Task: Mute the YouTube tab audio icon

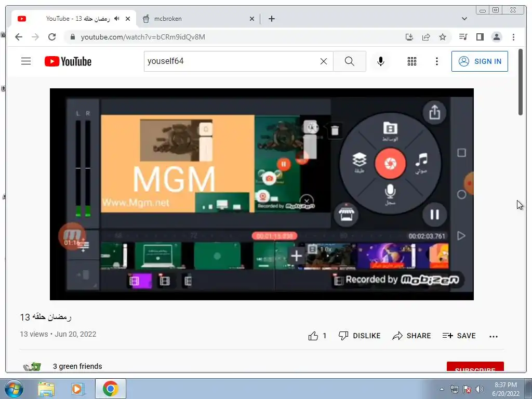Action: [x=117, y=19]
